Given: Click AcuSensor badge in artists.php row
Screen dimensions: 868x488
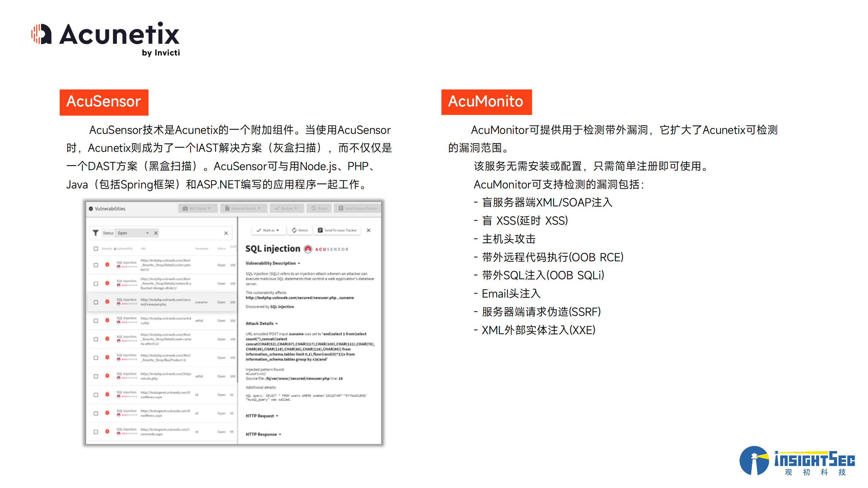Looking at the screenshot, I should coord(127,322).
